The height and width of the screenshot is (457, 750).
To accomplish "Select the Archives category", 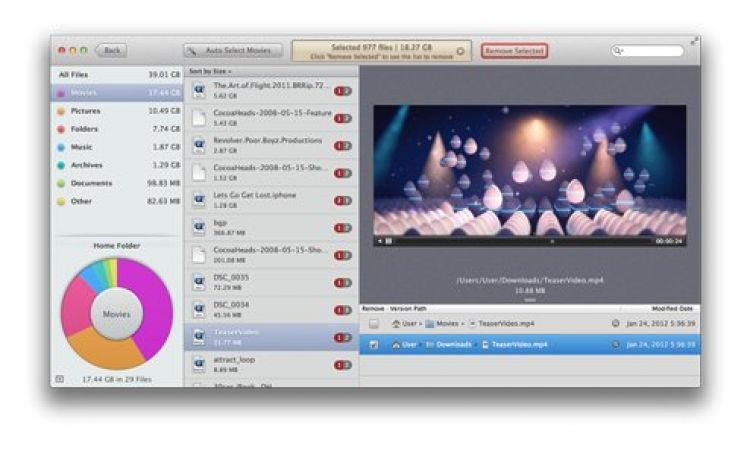I will [x=117, y=165].
